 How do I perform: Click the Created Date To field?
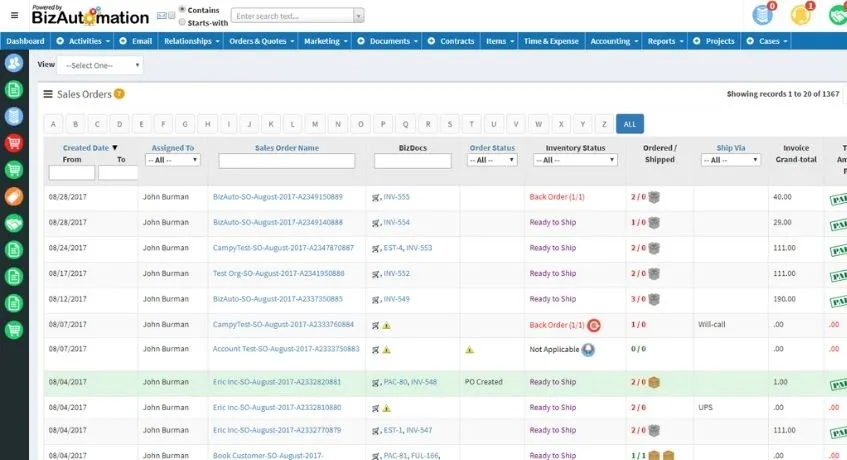(118, 173)
